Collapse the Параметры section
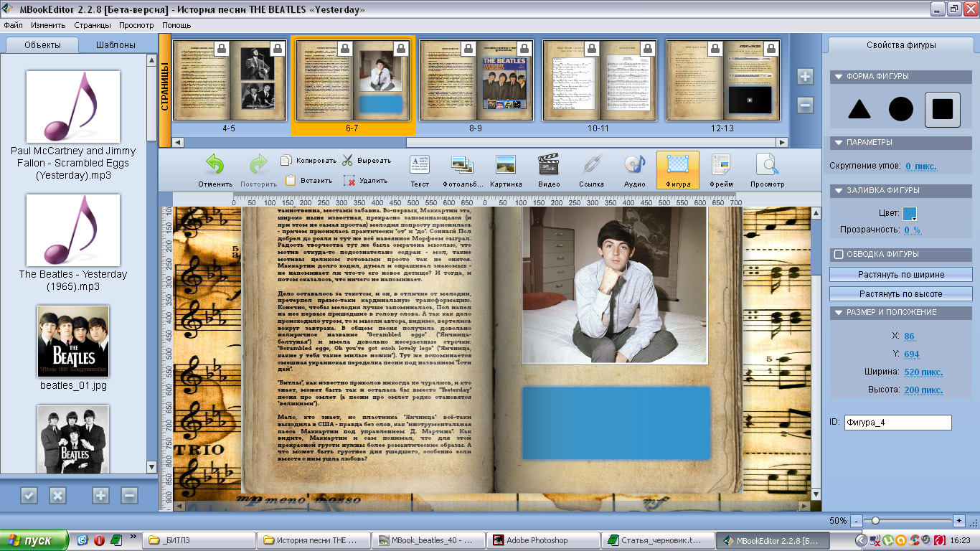The width and height of the screenshot is (980, 551). (838, 142)
